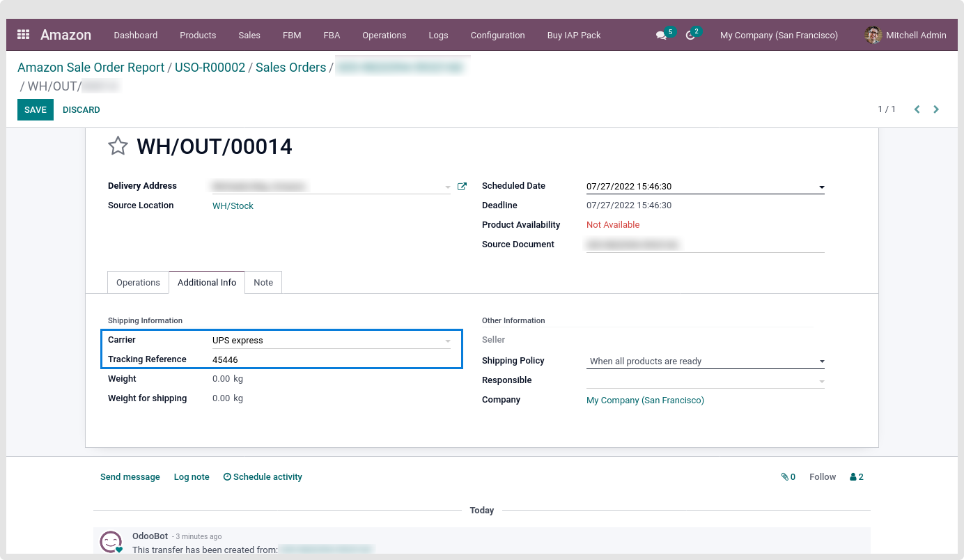Open the Responsible dropdown
The width and height of the screenshot is (964, 560).
[822, 381]
